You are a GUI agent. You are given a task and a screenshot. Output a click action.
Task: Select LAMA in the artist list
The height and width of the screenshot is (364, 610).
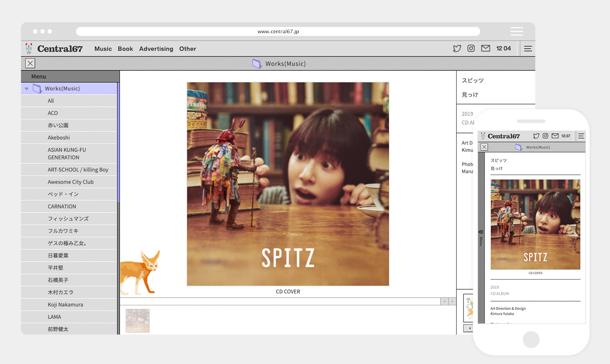[69, 317]
